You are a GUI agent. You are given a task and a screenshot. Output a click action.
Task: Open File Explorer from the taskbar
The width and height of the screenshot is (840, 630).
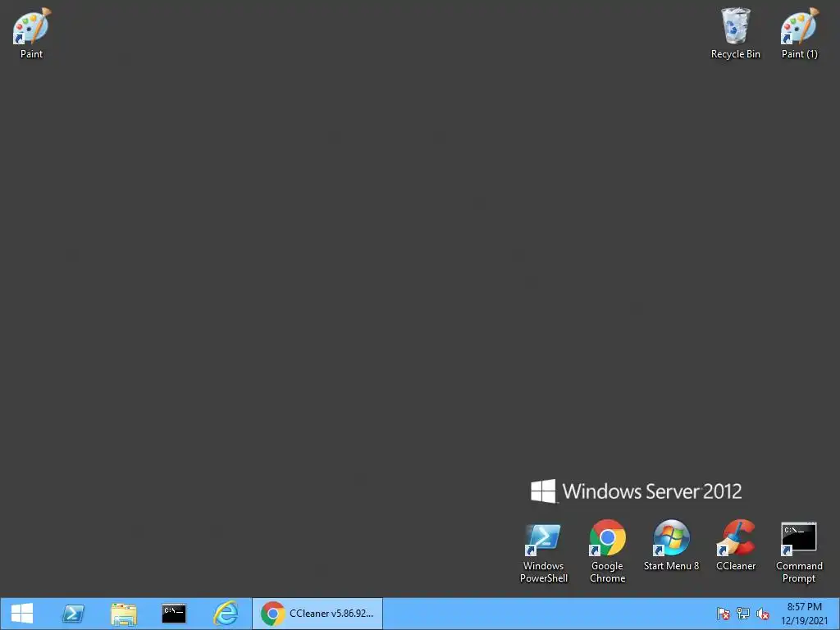pyautogui.click(x=124, y=614)
